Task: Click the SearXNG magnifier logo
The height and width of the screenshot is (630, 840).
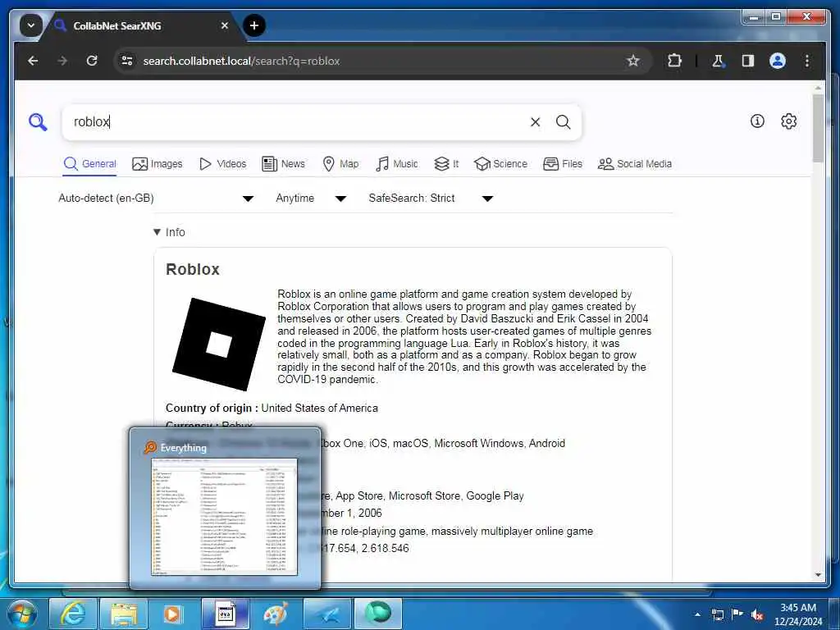Action: (x=38, y=122)
